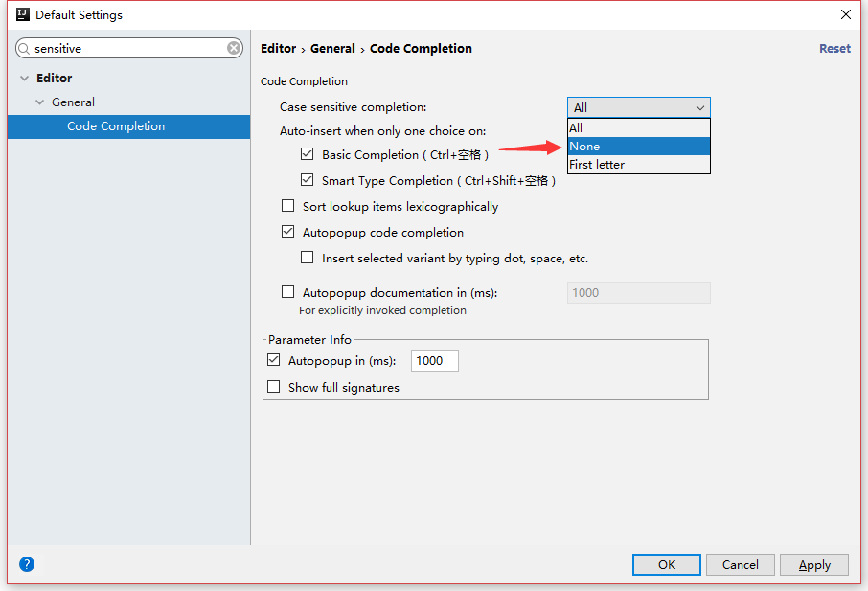Click the Parameter Info autopopup delay field
Image resolution: width=868 pixels, height=591 pixels.
(434, 361)
